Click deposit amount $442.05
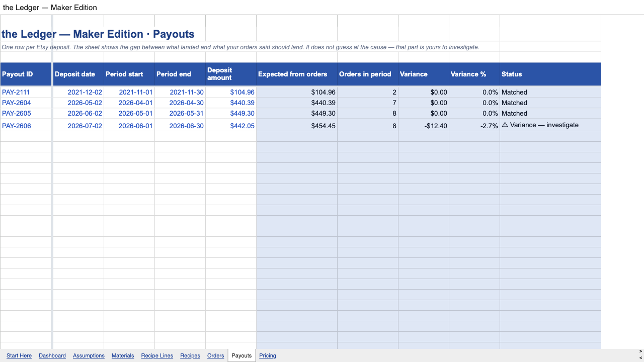This screenshot has height=362, width=644. (x=231, y=126)
